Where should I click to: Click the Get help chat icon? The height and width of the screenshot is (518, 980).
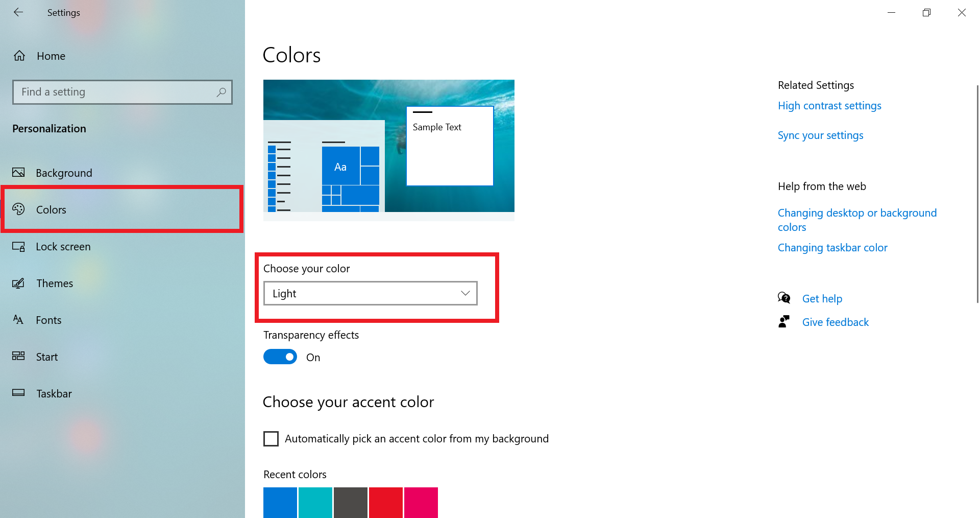[784, 298]
